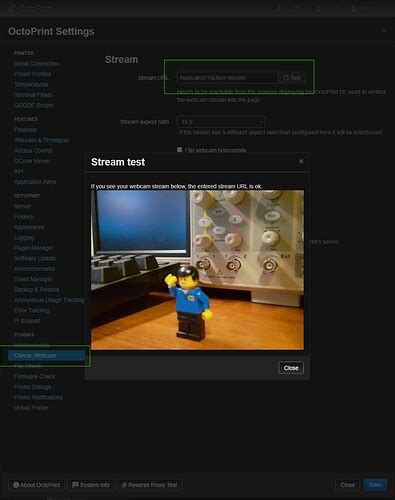Click the Test button beside Stream URL

click(292, 78)
